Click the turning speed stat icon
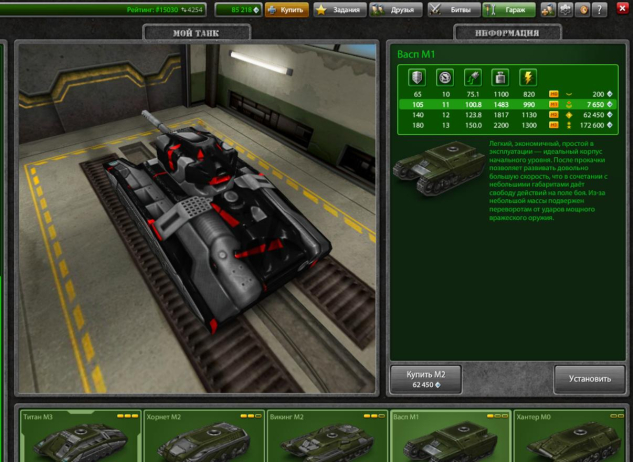 pos(445,77)
